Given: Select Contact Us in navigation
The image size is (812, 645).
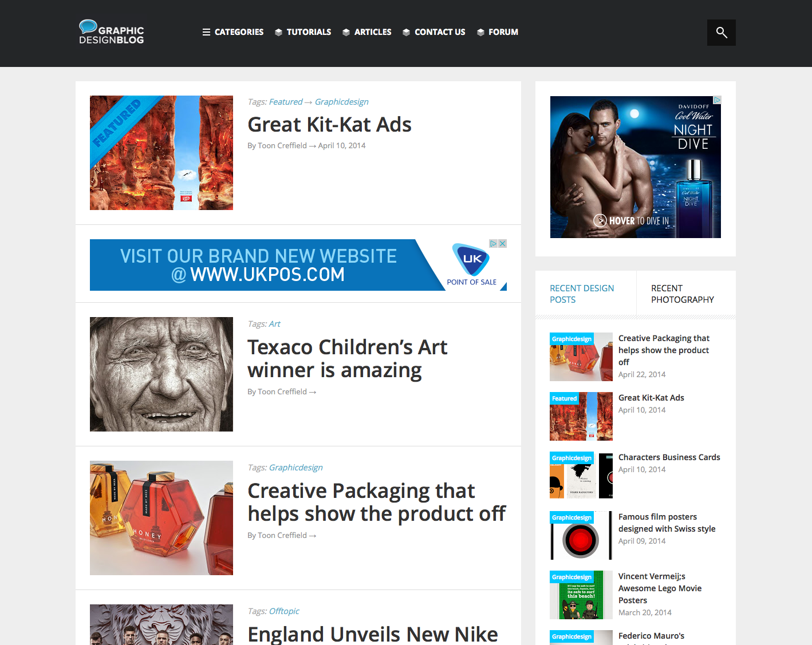Looking at the screenshot, I should tap(440, 32).
